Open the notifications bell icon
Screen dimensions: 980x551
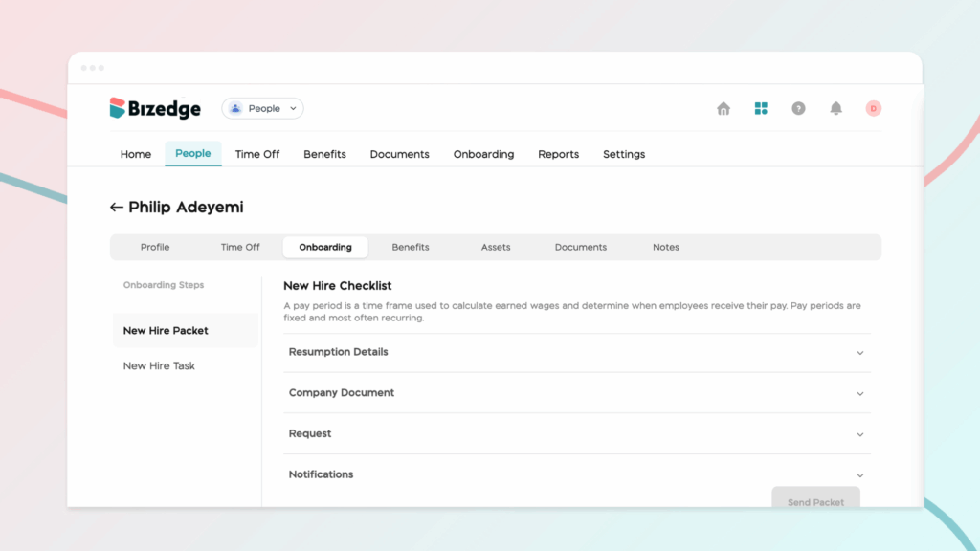(x=835, y=109)
